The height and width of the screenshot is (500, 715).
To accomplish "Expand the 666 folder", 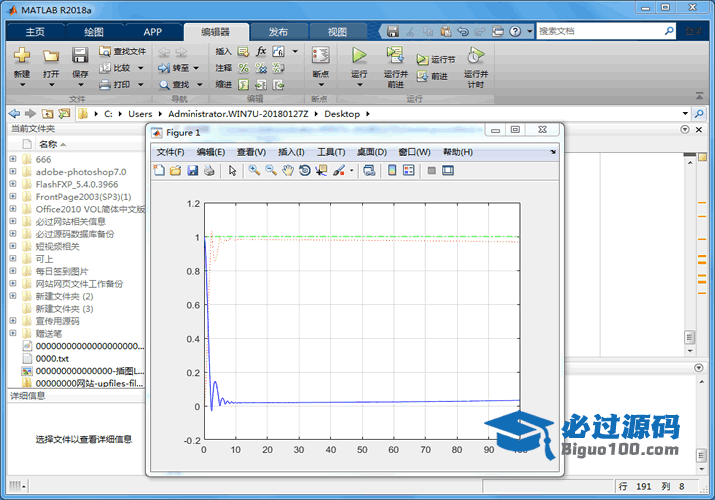I will click(13, 159).
